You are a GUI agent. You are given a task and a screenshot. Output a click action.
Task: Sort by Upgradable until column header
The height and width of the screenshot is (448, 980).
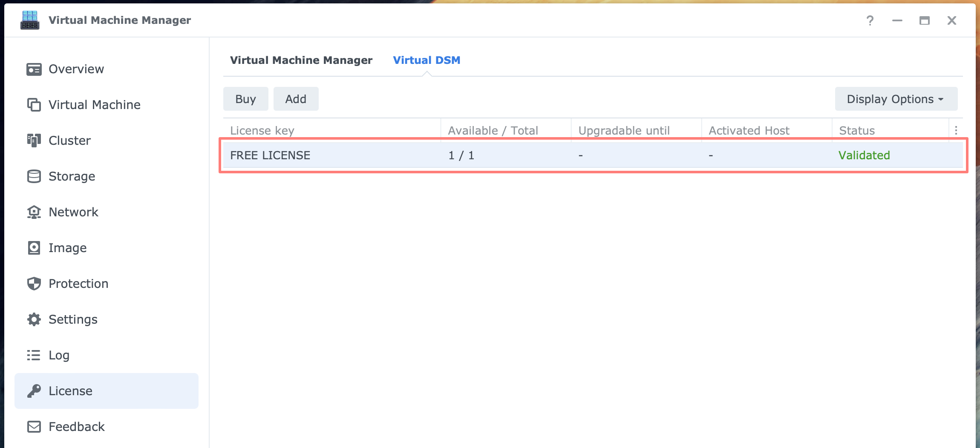pos(624,130)
